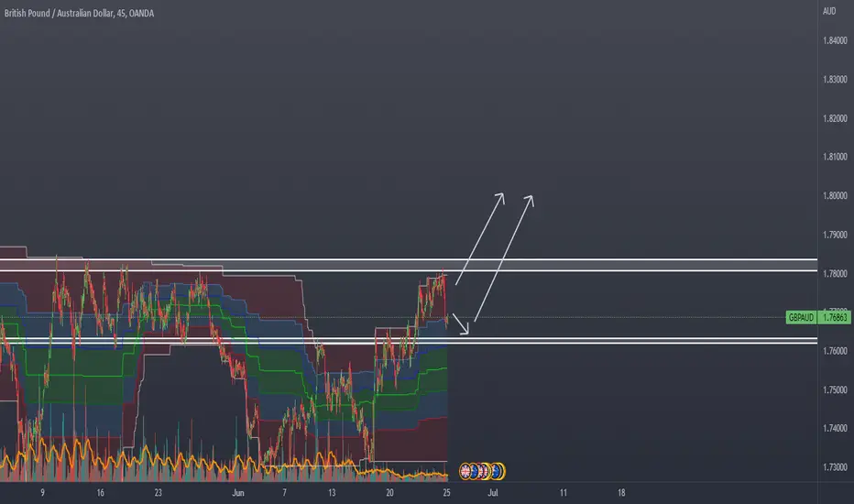Click the 9 date label on time axis
The height and width of the screenshot is (504, 854).
point(42,493)
